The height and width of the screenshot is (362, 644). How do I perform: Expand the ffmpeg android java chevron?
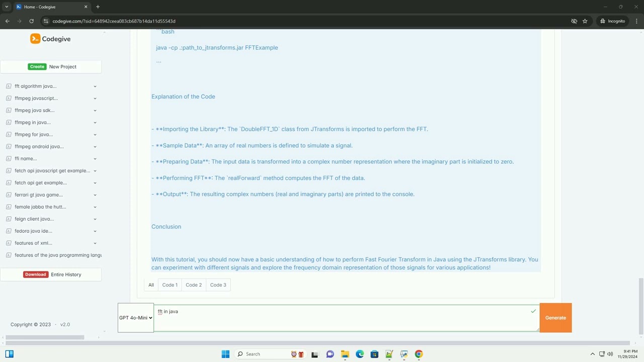point(95,147)
